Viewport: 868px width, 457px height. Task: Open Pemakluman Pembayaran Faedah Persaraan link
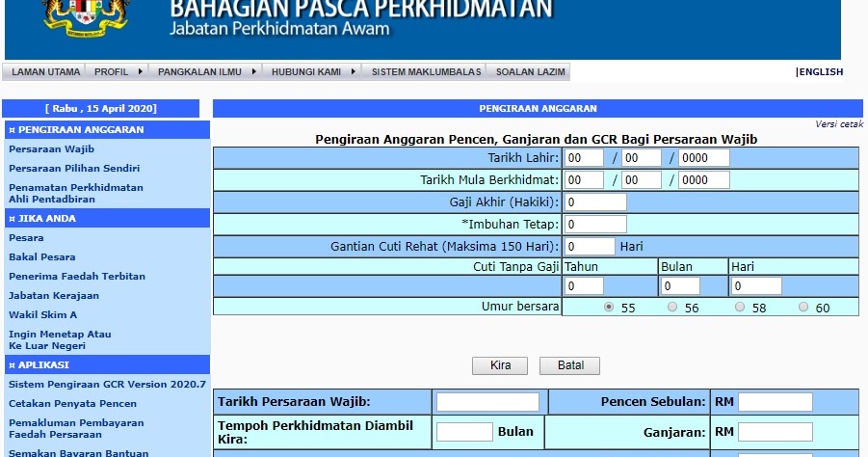[x=76, y=429]
